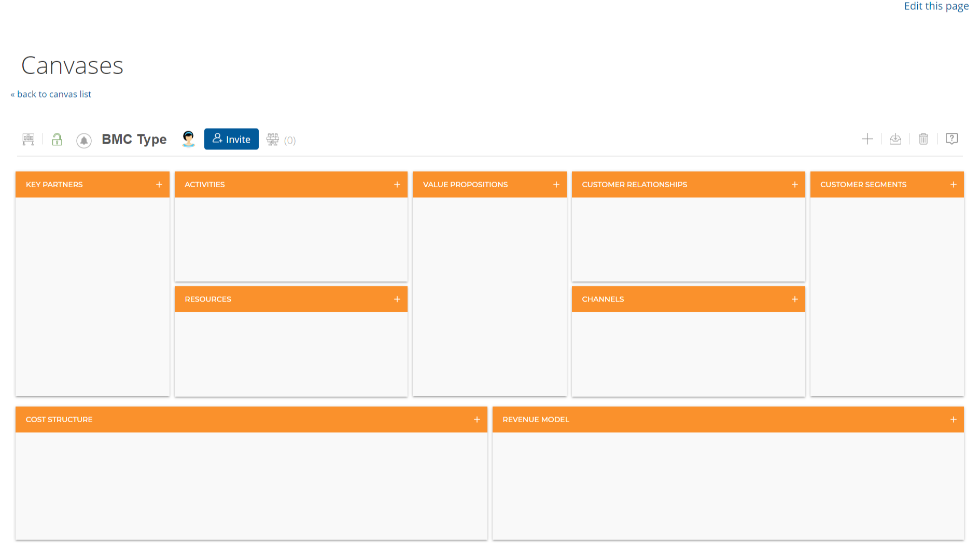This screenshot has width=980, height=555.
Task: Open the Edit this page link
Action: pyautogui.click(x=936, y=6)
